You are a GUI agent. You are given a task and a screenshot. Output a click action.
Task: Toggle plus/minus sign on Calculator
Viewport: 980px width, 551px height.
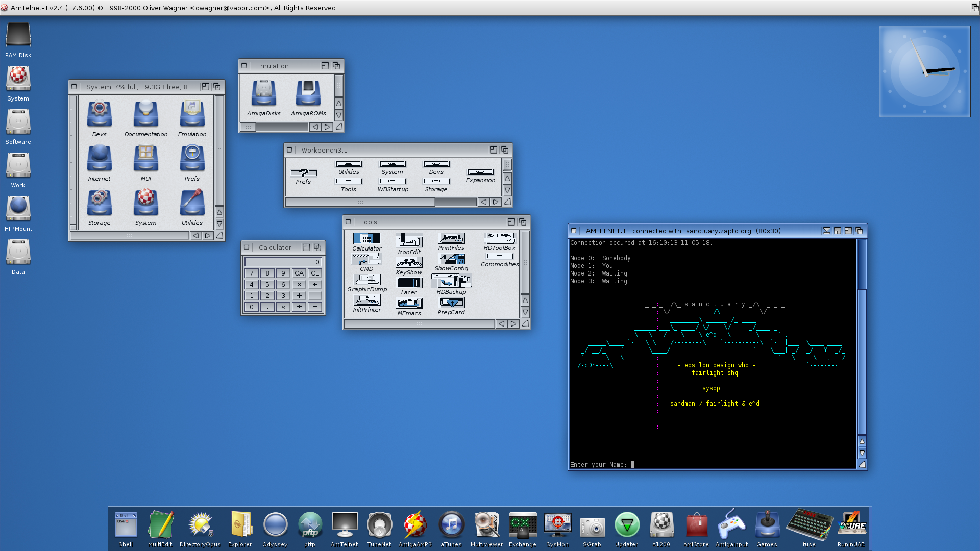[x=299, y=307]
